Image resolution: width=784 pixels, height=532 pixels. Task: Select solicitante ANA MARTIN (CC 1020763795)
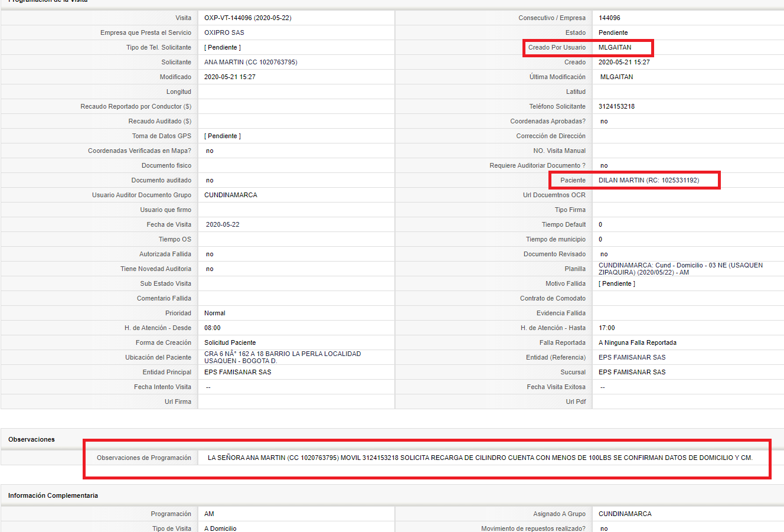(250, 62)
